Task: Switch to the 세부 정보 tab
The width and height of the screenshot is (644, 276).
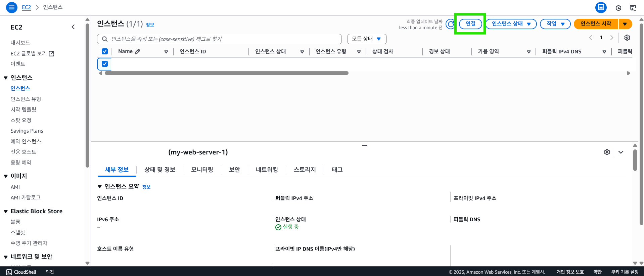Action: (x=117, y=170)
